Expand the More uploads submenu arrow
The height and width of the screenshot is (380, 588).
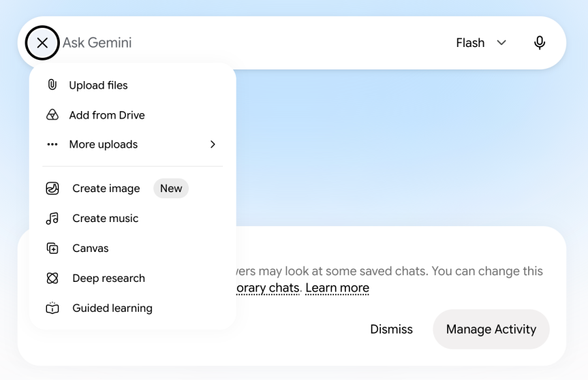(213, 144)
